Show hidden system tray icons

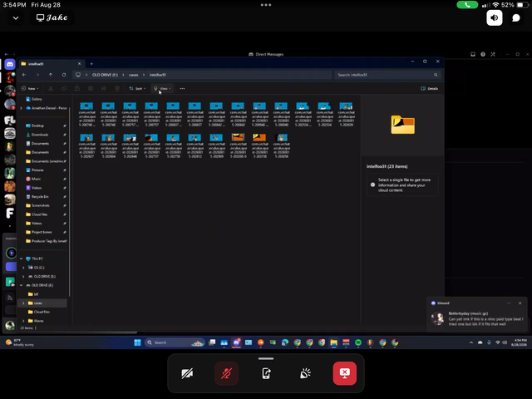point(471,342)
